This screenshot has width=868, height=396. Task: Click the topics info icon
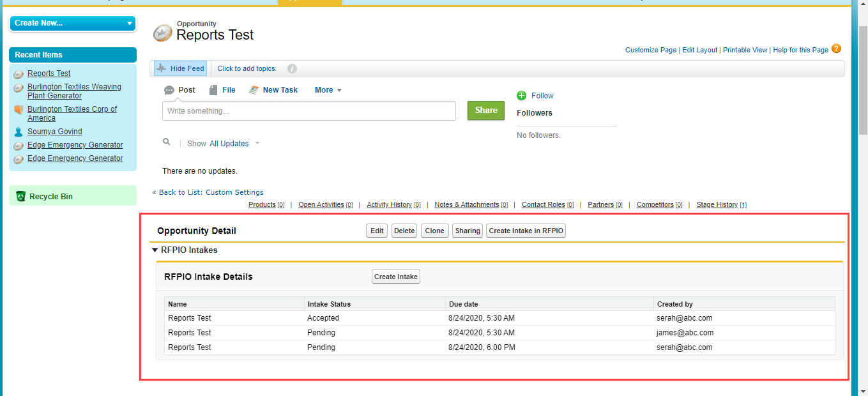click(292, 69)
